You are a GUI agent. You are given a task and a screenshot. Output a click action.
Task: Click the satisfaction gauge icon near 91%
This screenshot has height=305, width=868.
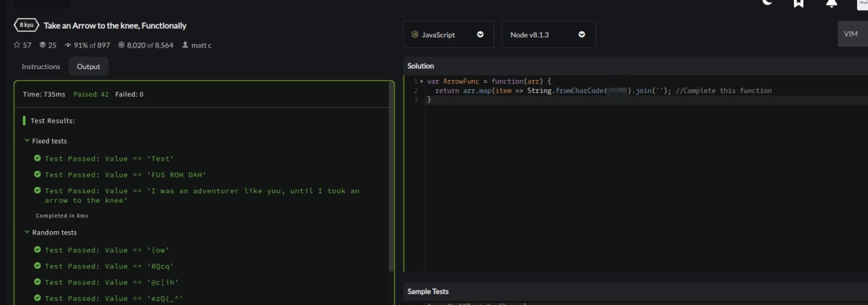pos(68,45)
